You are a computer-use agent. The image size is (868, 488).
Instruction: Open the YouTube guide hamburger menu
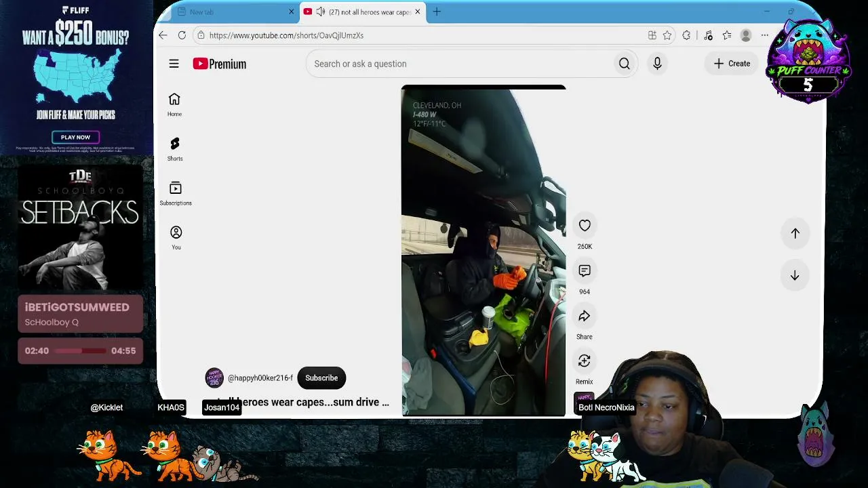pyautogui.click(x=174, y=64)
